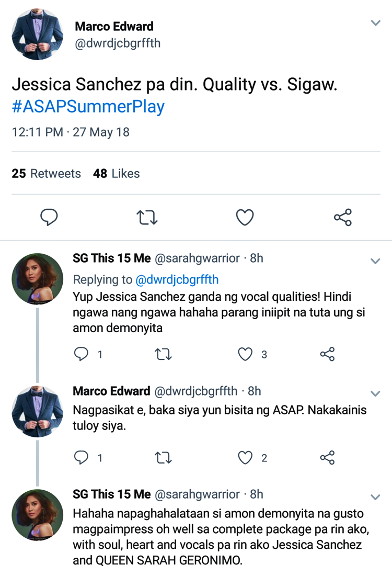Retweet the main tweet by Marco Edward

pos(147,217)
